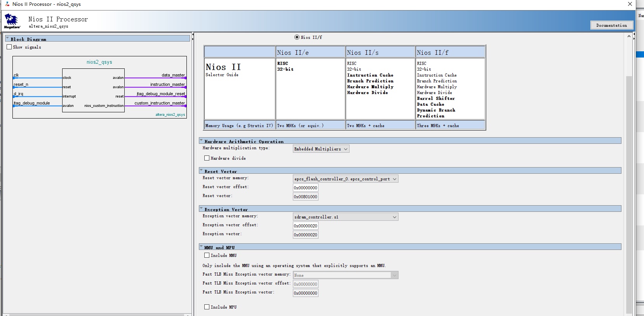
Task: Click the Nios II title bar app icon
Action: [x=7, y=4]
